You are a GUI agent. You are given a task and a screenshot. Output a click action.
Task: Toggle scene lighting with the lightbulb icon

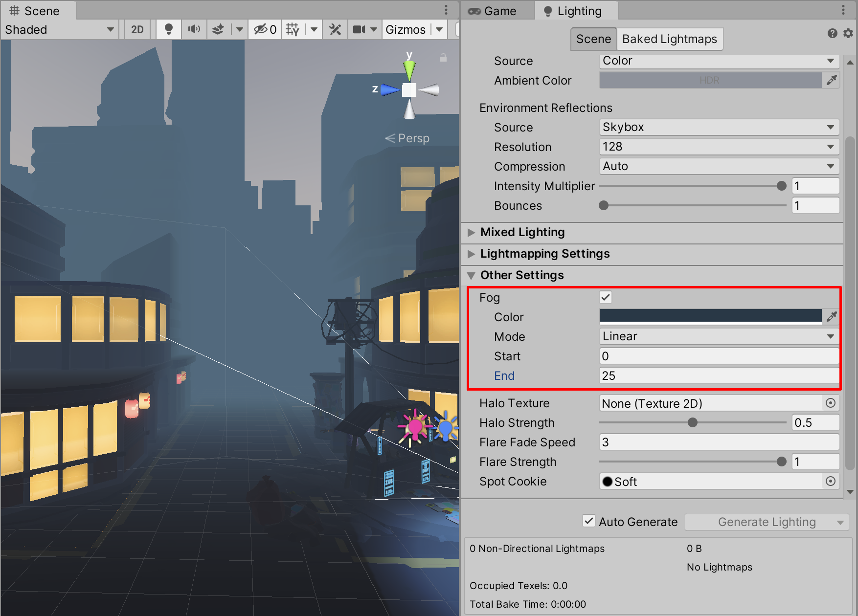coord(168,29)
